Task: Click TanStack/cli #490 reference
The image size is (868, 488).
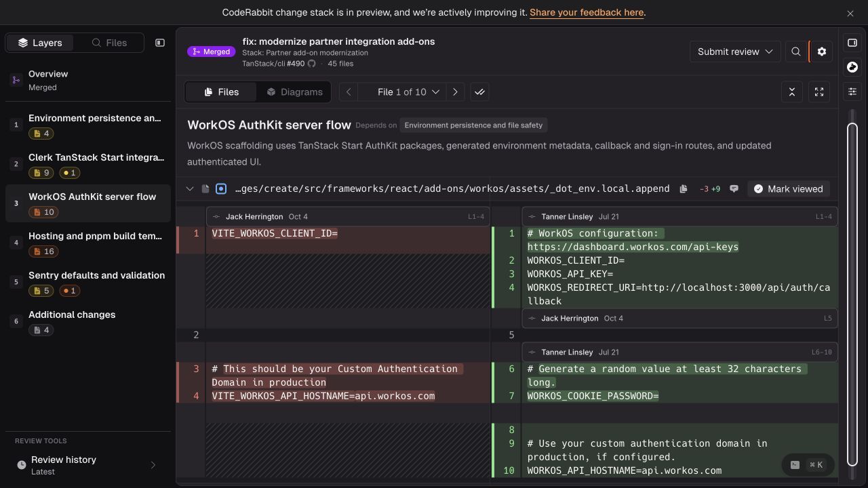Action: pyautogui.click(x=273, y=64)
